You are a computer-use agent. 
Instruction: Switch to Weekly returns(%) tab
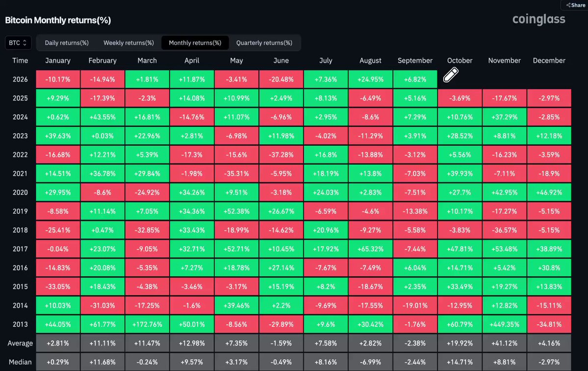click(128, 43)
